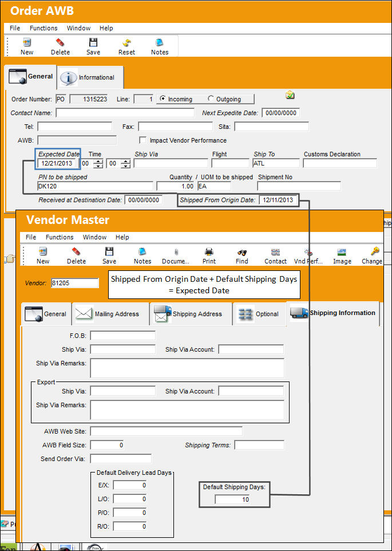Click the Send Order Via field
This screenshot has width=392, height=551.
tap(121, 459)
